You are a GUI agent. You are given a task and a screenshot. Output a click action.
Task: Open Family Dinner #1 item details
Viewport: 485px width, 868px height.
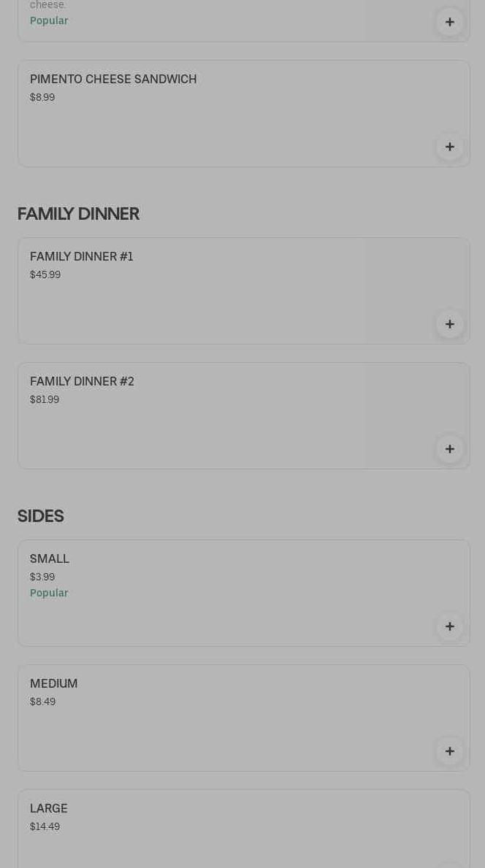tap(82, 256)
